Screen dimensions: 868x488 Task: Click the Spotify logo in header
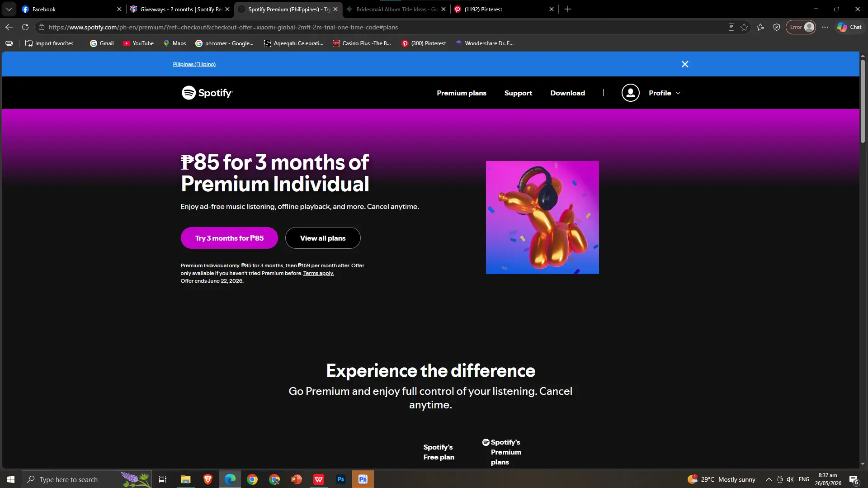[207, 93]
